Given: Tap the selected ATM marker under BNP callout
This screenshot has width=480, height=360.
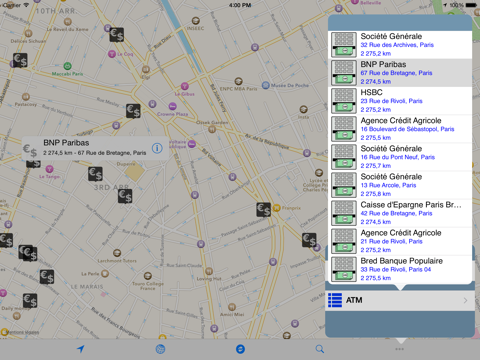Looking at the screenshot, I should pyautogui.click(x=95, y=174).
